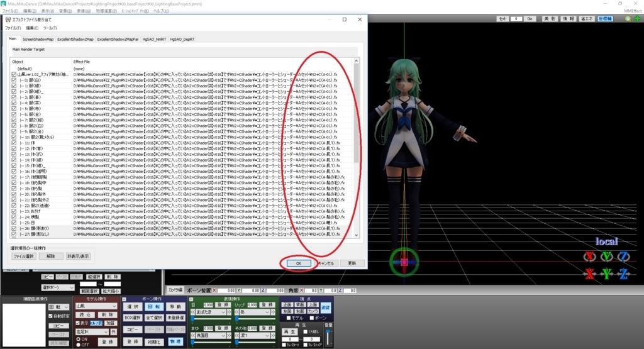Click the bottom green Y axis move icon
The image size is (644, 349).
607,274
